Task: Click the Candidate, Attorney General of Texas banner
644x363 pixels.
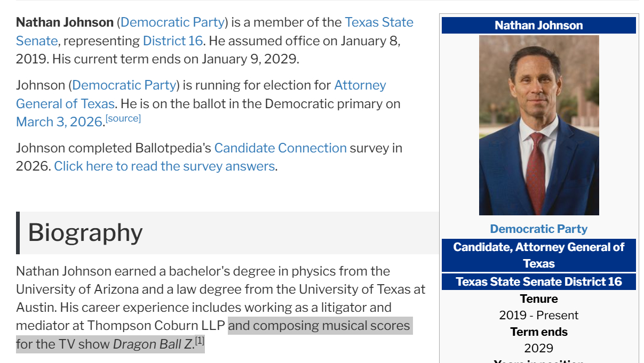Action: click(x=538, y=255)
